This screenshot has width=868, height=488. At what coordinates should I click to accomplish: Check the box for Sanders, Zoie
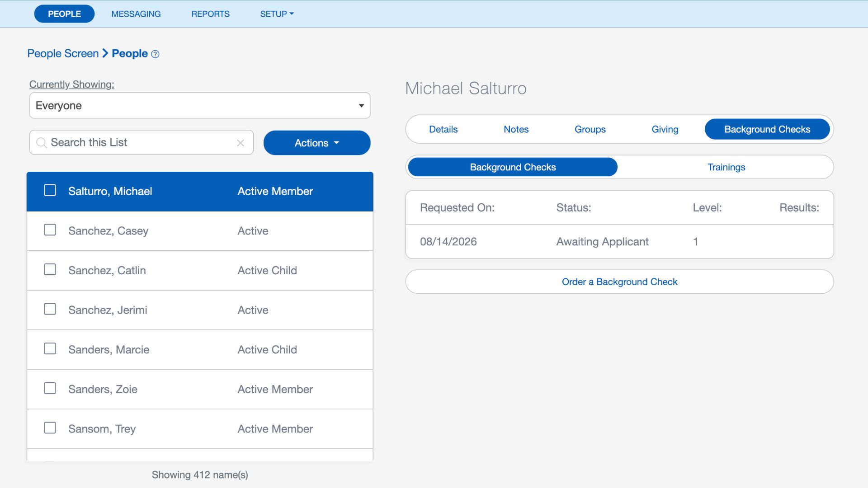pos(50,389)
